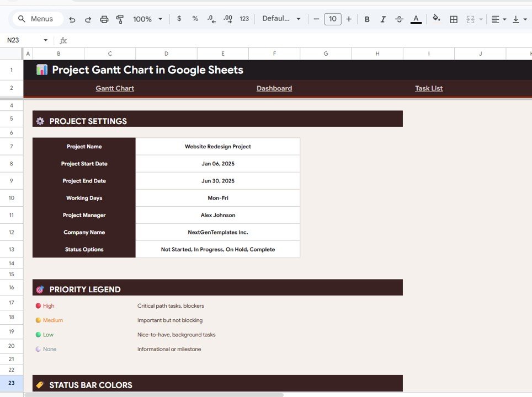Viewport: 532px width, 397px height.
Task: Open the font family dropdown showing Default
Action: [x=281, y=18]
